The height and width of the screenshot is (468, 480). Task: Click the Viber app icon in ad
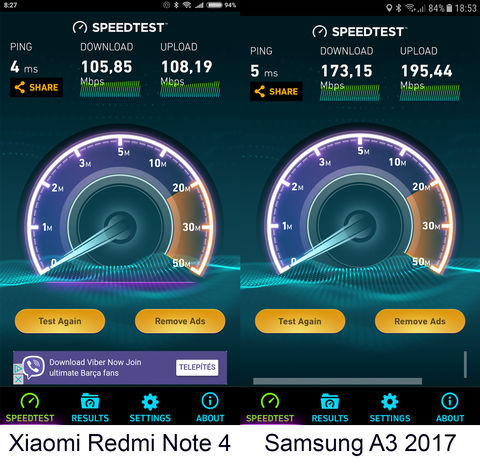click(33, 367)
